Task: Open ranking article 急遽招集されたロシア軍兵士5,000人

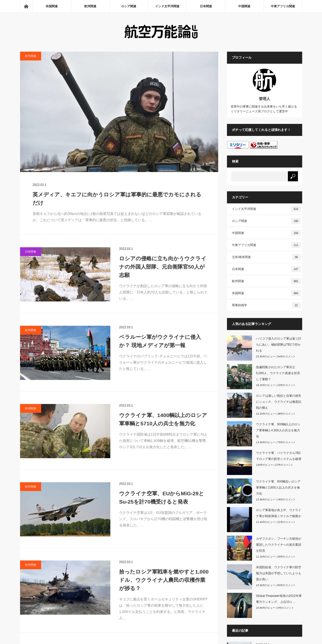Action: coord(278,373)
